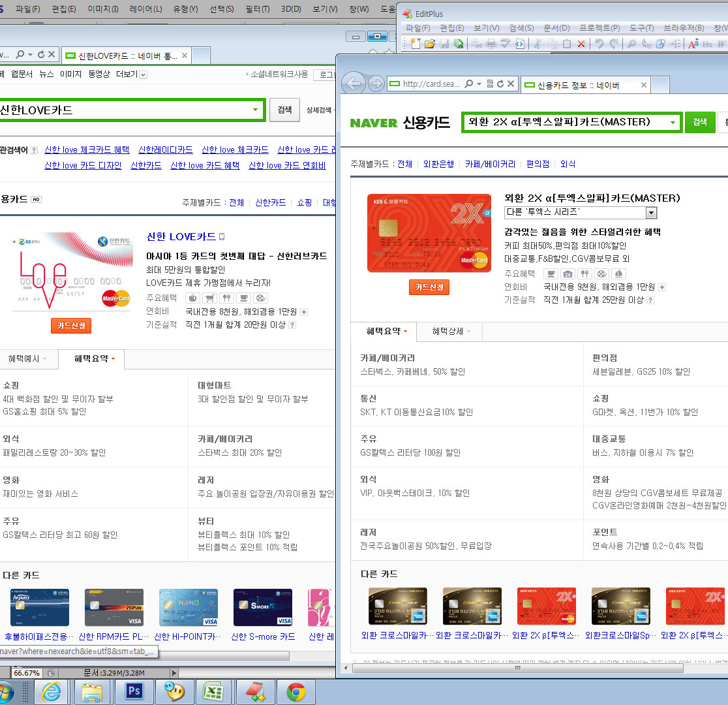
Task: Click the Font settings icon in EditPlus toolbar
Action: [x=693, y=44]
